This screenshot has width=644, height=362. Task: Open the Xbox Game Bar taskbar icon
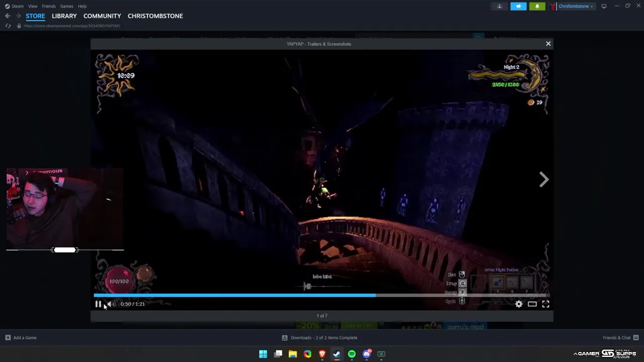coord(381,354)
